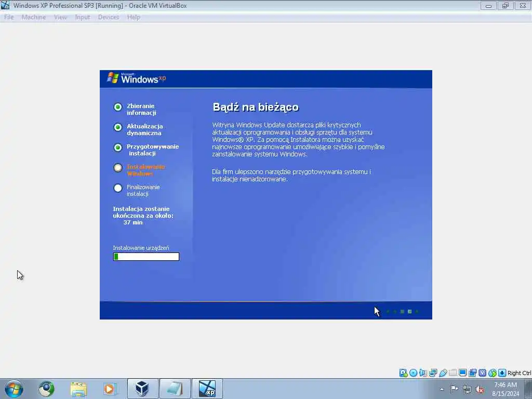This screenshot has height=399, width=532.
Task: Switch to the XP virtual machine taskbar button
Action: (207, 389)
